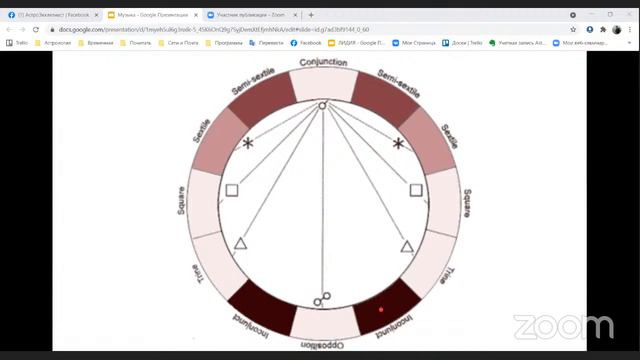This screenshot has height=360, width=640.
Task: Open the Перевести bookmark
Action: [266, 43]
